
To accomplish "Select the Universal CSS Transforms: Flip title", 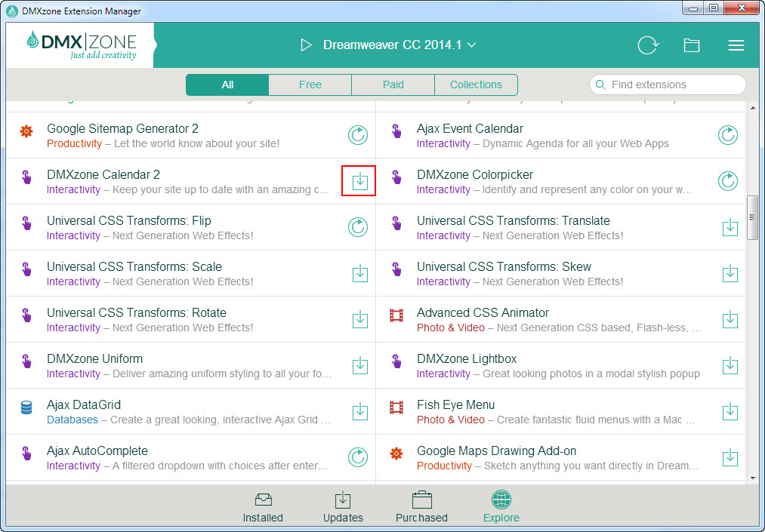I will 129,221.
